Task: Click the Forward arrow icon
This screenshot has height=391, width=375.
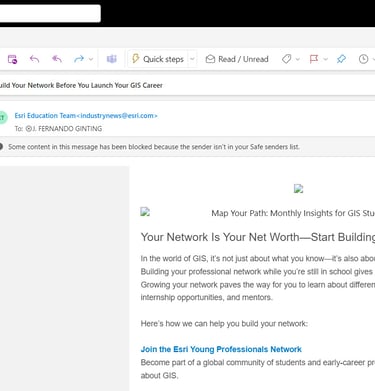Action: tap(79, 59)
